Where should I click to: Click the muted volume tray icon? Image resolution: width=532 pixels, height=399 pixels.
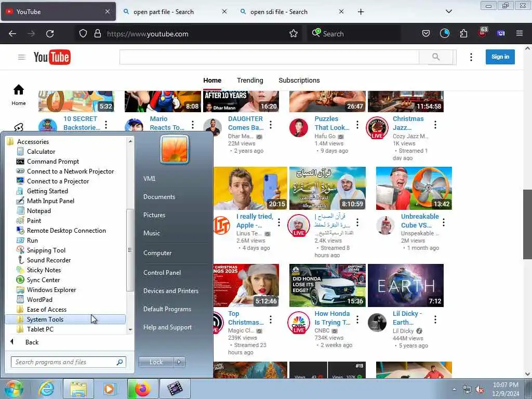(480, 390)
